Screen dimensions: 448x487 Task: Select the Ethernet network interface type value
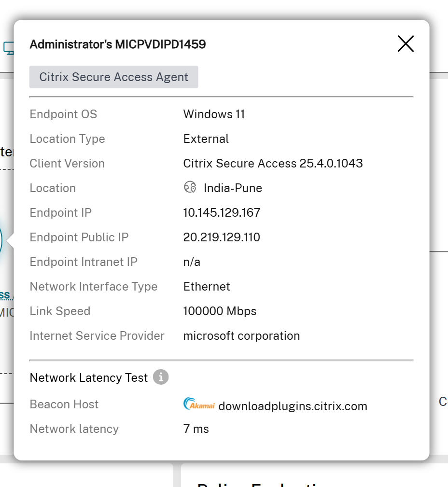point(207,286)
